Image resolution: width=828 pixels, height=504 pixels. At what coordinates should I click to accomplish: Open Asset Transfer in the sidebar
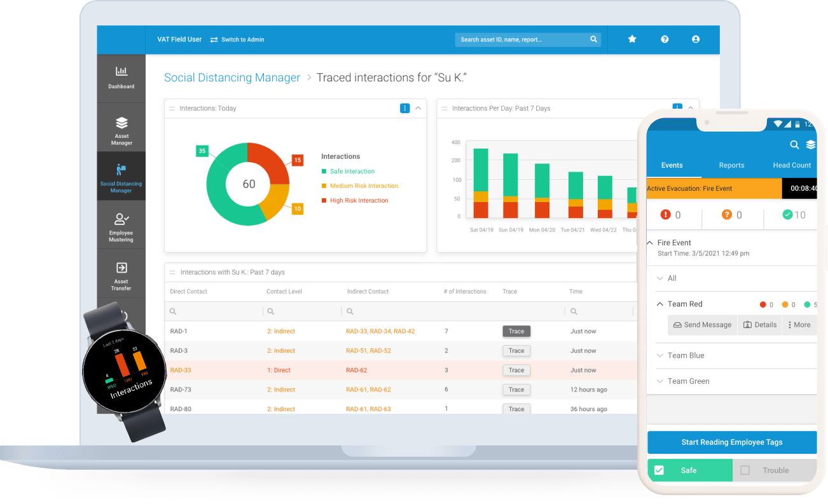121,275
